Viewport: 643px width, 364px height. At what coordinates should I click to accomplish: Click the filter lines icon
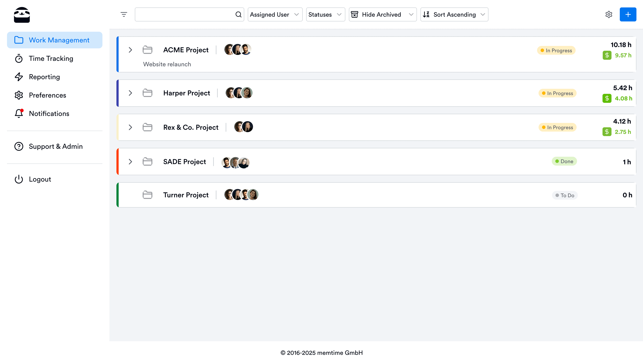[x=124, y=14]
